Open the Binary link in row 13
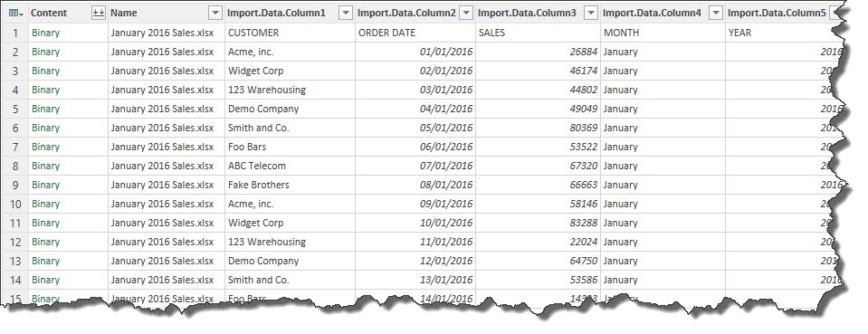The width and height of the screenshot is (868, 334). click(45, 261)
